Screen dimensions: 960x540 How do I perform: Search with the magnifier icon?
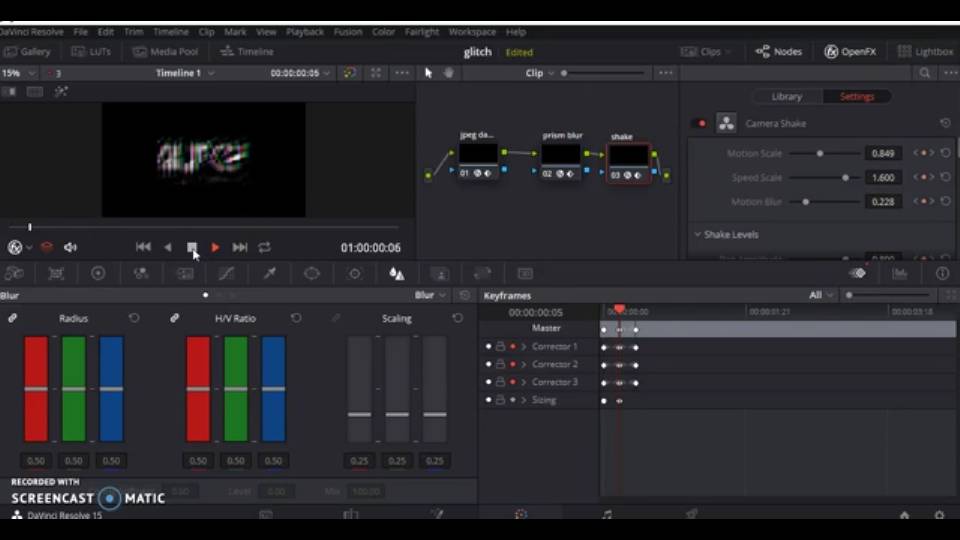pos(924,73)
